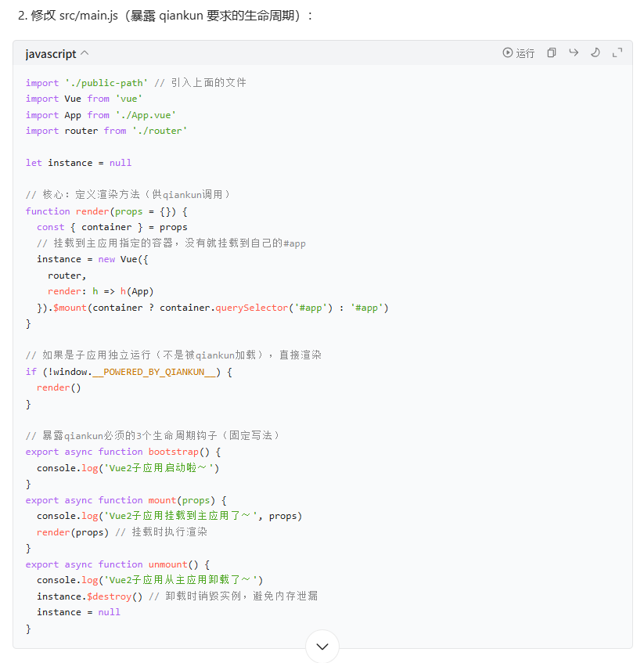Expand the code block to fullscreen
644x663 pixels.
tap(617, 53)
